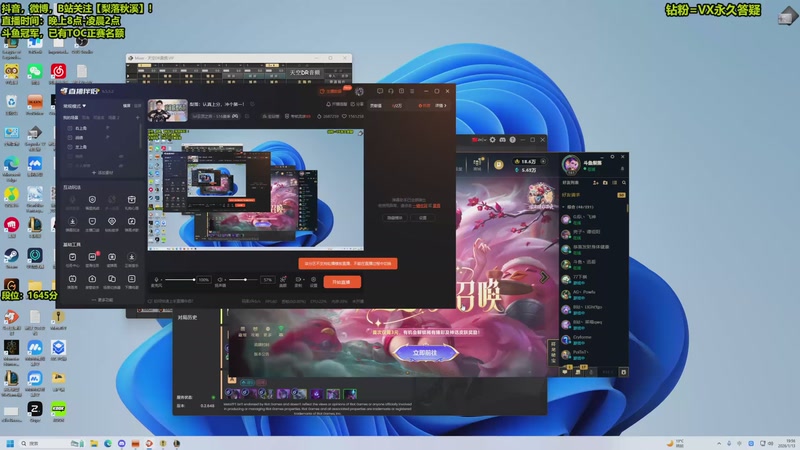Image resolution: width=800 pixels, height=450 pixels.
Task: Select friend Cryforme in the list
Action: tap(594, 339)
